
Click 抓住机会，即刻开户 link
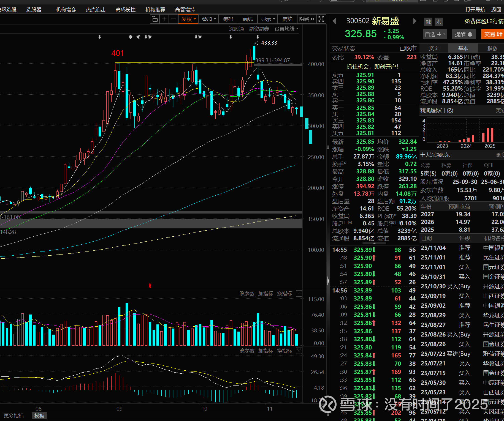coord(374,67)
